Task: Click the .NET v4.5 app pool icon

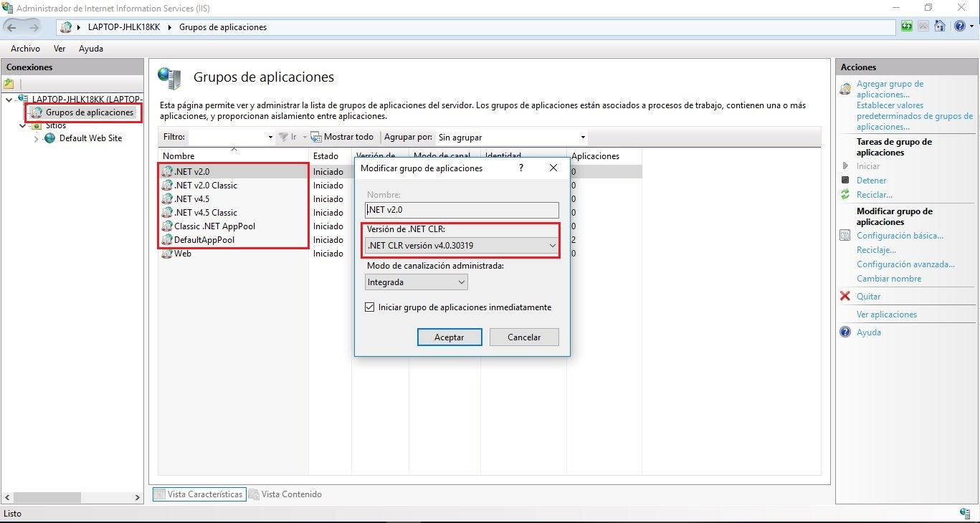Action: point(167,199)
